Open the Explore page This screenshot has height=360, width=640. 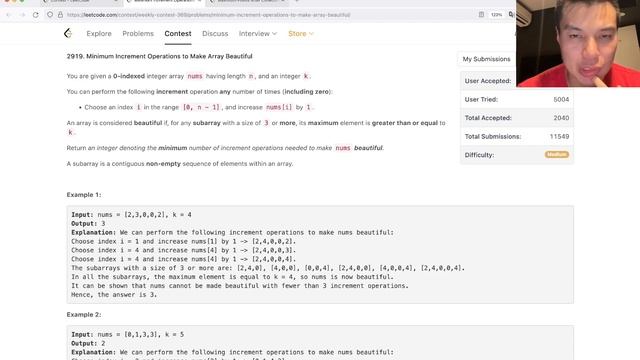pyautogui.click(x=99, y=33)
